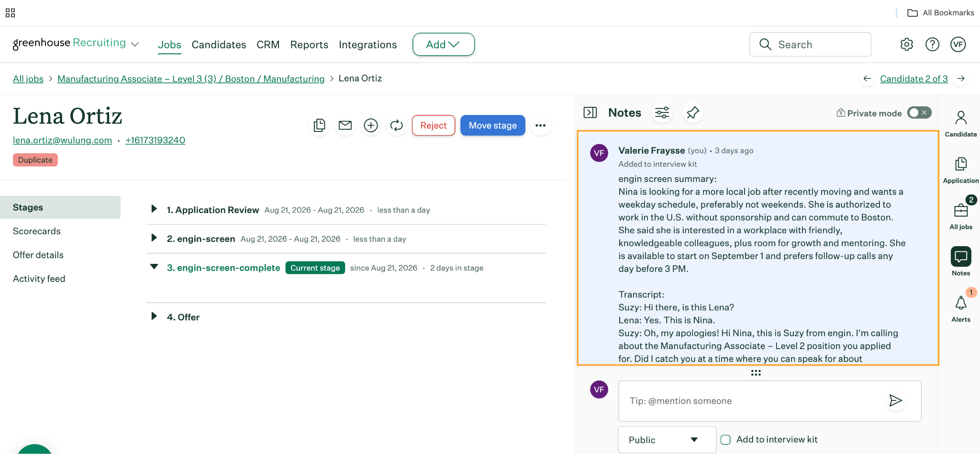Open the Greenhouse Recruiting product switcher chevron
This screenshot has height=454, width=980.
(135, 45)
